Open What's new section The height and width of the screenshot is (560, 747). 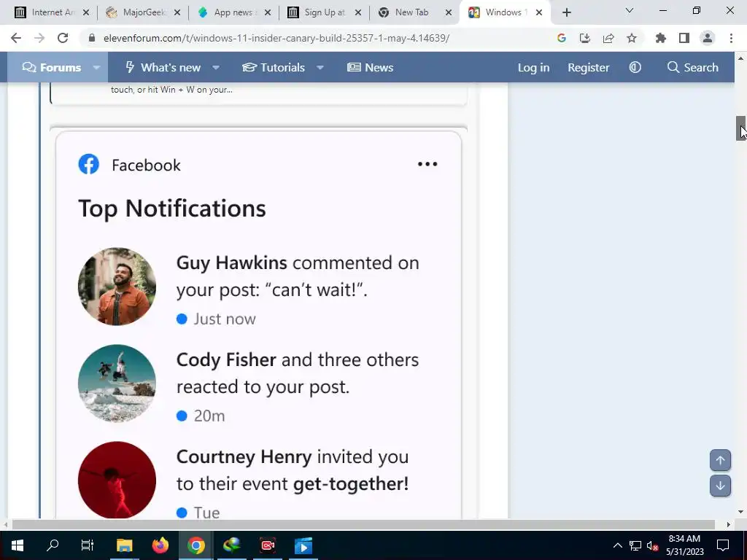pos(163,67)
